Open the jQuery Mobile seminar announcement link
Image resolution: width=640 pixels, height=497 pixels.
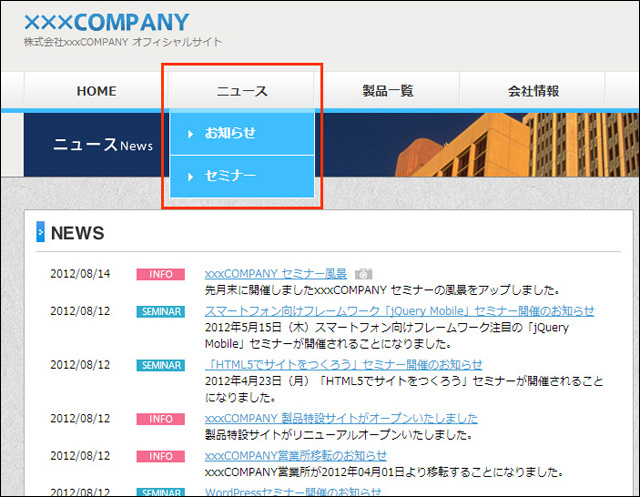(399, 311)
